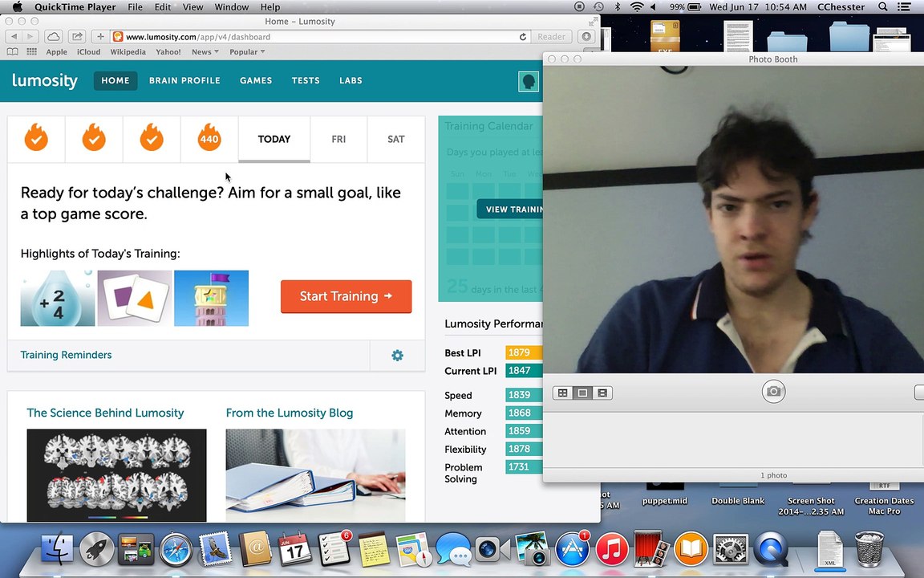Image resolution: width=924 pixels, height=578 pixels.
Task: Open the Yahoo! bookmark
Action: coord(168,52)
